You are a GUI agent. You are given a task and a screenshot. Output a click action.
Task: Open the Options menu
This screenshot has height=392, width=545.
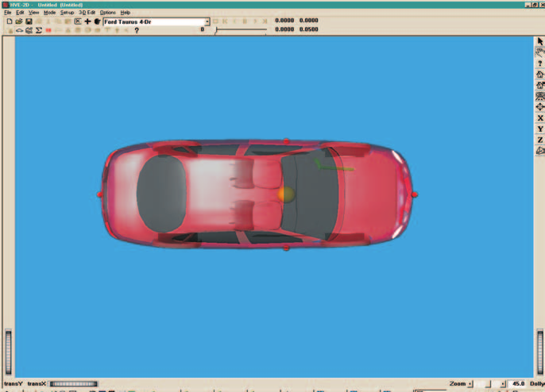point(108,13)
